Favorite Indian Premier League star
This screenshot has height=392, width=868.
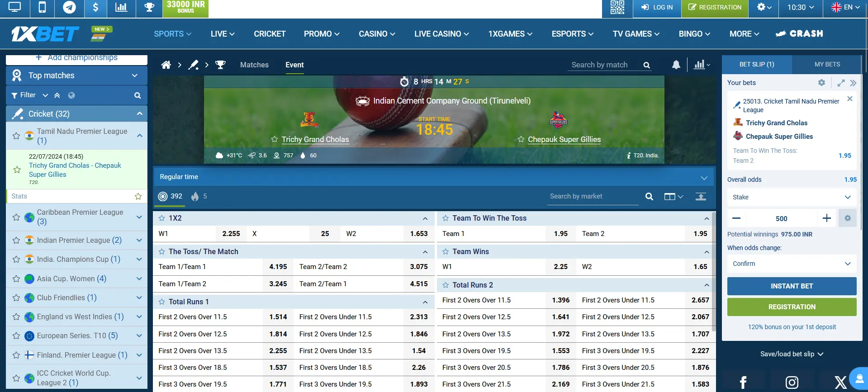(x=16, y=240)
